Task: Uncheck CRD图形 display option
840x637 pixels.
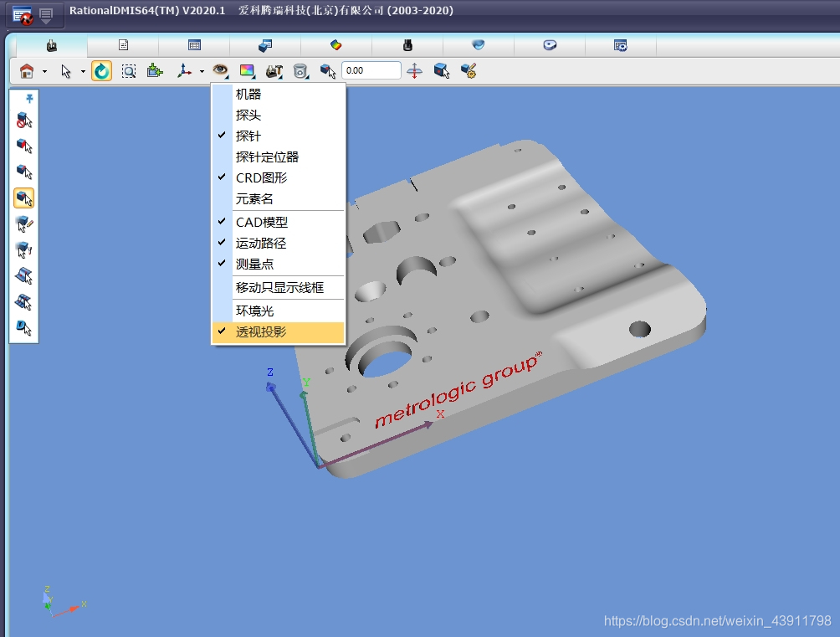Action: (278, 178)
